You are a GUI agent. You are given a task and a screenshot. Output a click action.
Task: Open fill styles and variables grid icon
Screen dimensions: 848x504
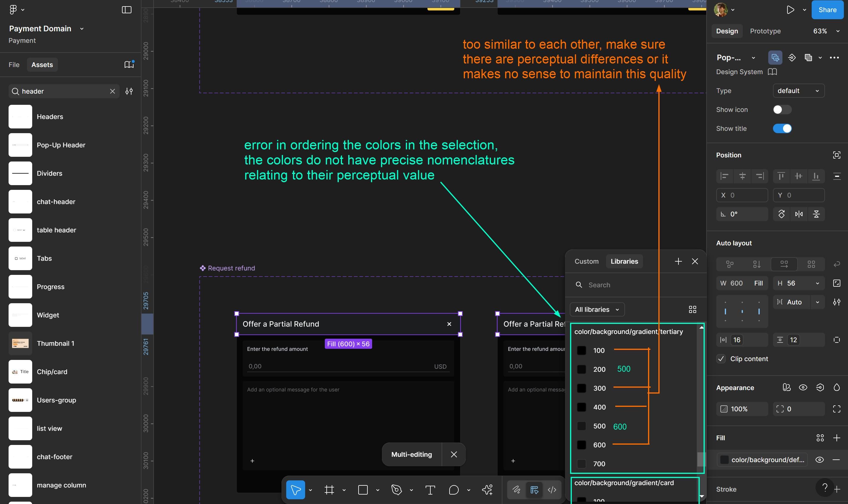tap(820, 438)
